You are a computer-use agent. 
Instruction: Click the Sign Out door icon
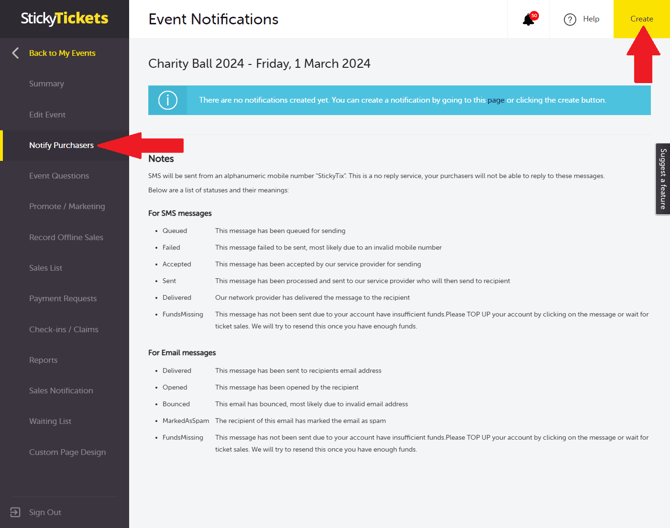pyautogui.click(x=15, y=512)
